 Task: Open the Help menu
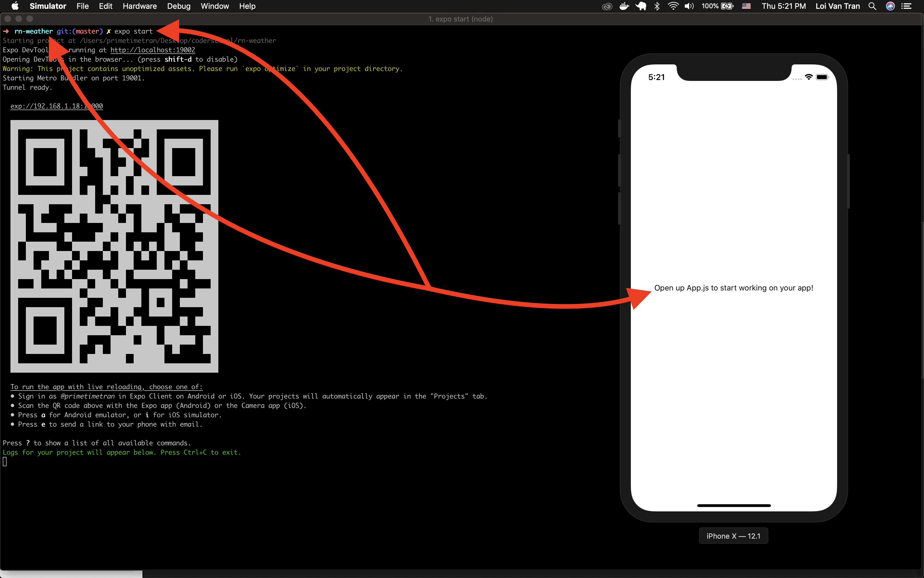(248, 6)
